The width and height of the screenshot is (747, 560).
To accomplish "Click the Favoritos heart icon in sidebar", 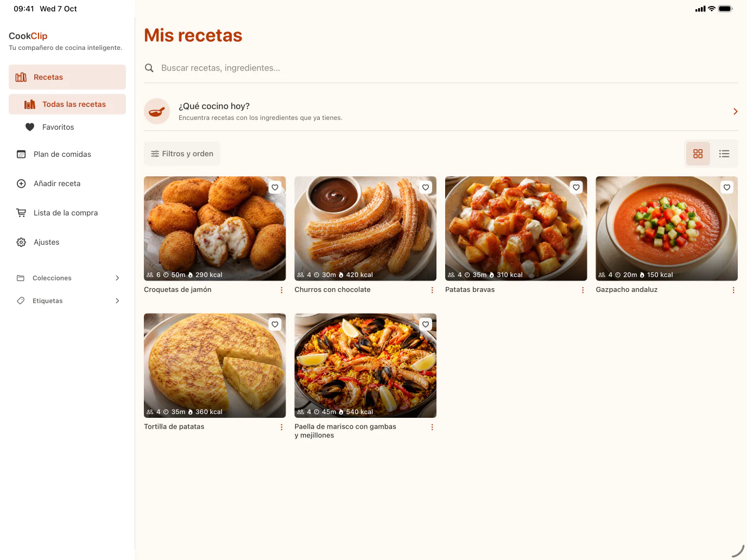I will pyautogui.click(x=30, y=127).
